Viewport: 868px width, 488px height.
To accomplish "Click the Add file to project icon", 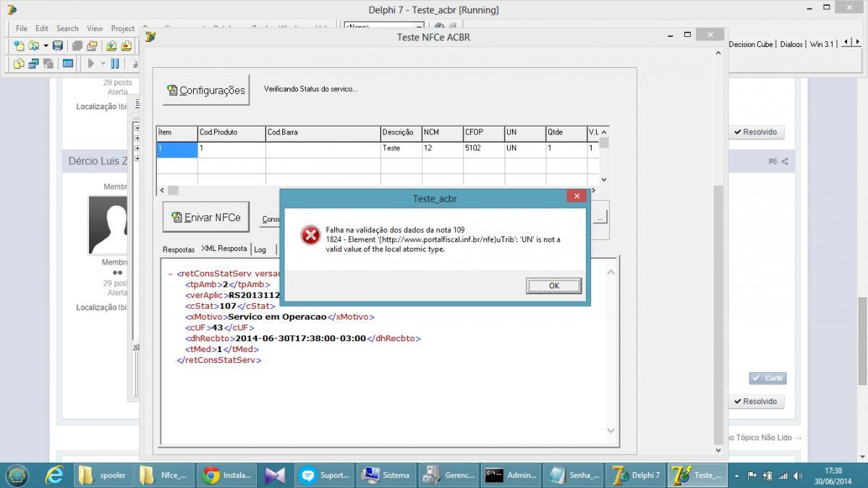I will (111, 46).
